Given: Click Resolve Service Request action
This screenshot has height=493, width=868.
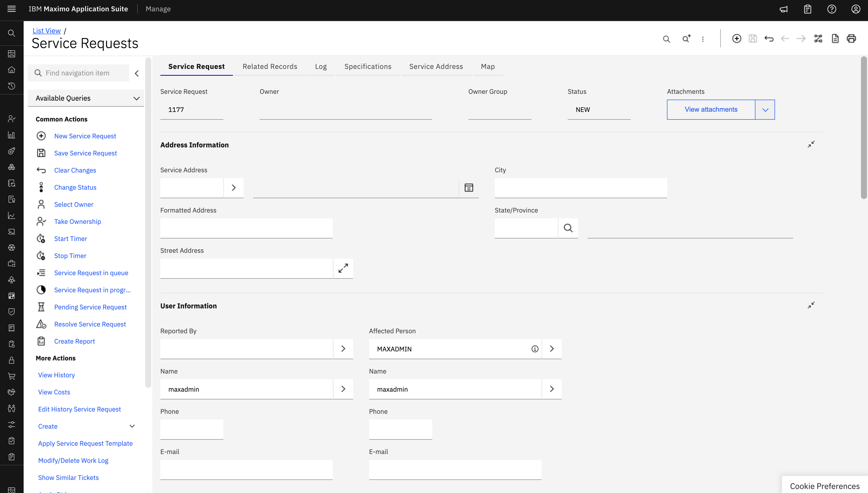Looking at the screenshot, I should click(x=90, y=324).
